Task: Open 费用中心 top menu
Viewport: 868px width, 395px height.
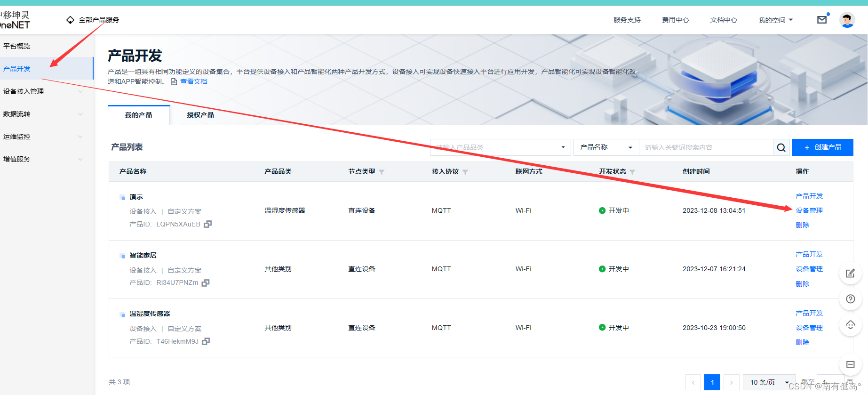Action: click(676, 20)
